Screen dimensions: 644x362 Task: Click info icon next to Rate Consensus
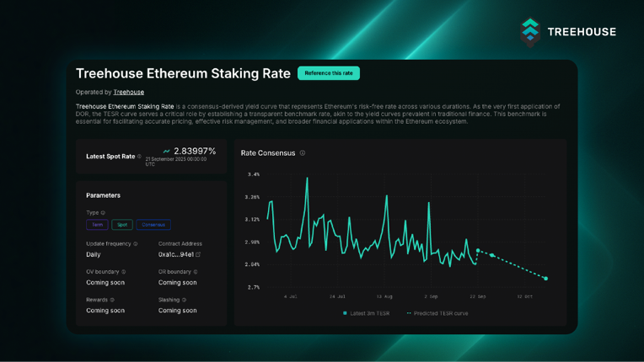pos(303,153)
